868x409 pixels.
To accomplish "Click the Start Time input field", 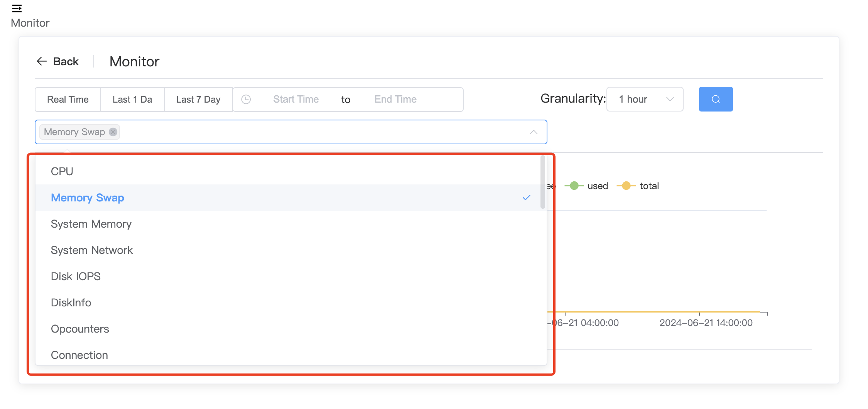I will (x=296, y=100).
